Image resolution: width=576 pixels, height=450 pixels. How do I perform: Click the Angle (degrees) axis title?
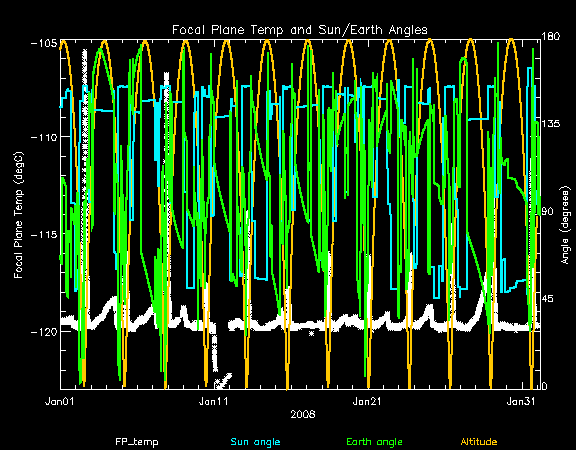566,225
